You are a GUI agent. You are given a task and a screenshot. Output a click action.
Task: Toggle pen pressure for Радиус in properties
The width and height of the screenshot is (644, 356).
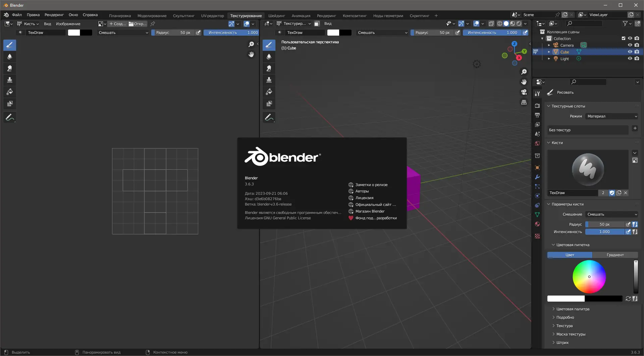point(628,224)
